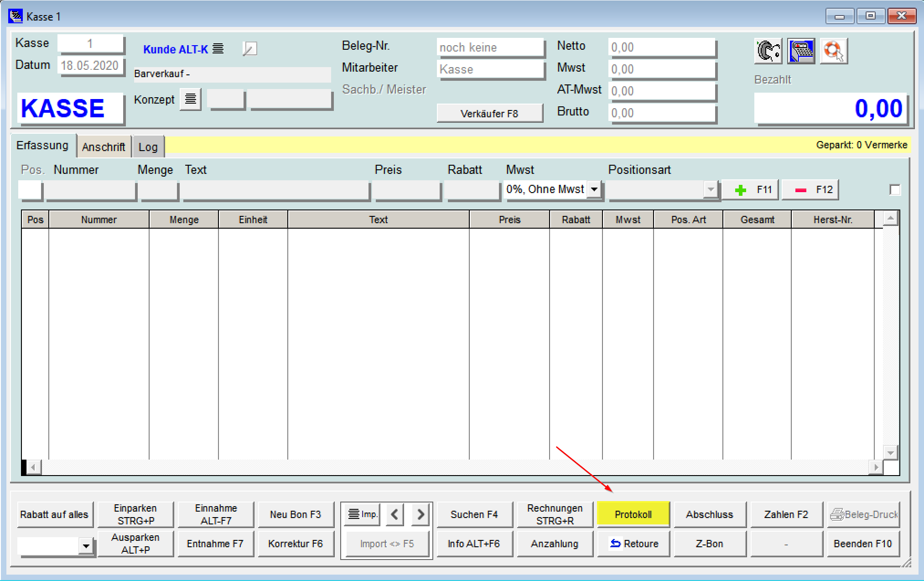Click the Kasse 1 app icon in the title bar
This screenshot has width=924, height=581.
tap(16, 16)
